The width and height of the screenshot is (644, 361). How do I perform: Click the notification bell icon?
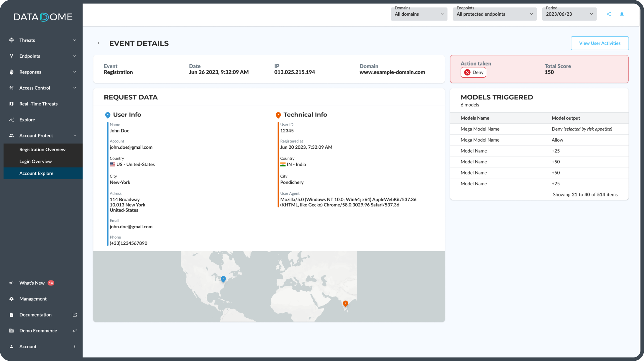tap(622, 14)
